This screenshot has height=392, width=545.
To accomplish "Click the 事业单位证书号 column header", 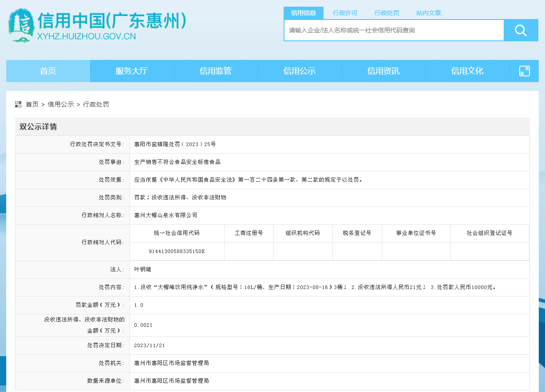I will pyautogui.click(x=416, y=233).
